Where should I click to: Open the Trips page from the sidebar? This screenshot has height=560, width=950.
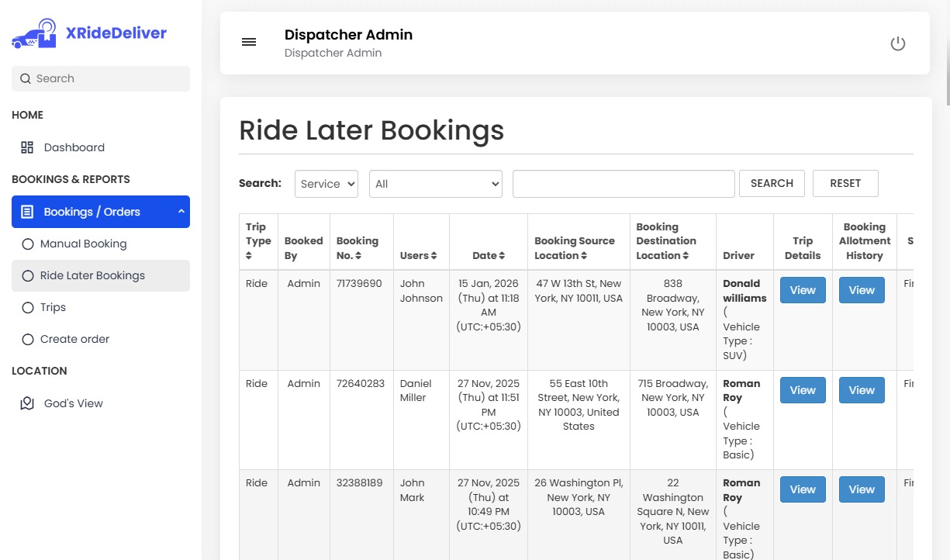[54, 307]
